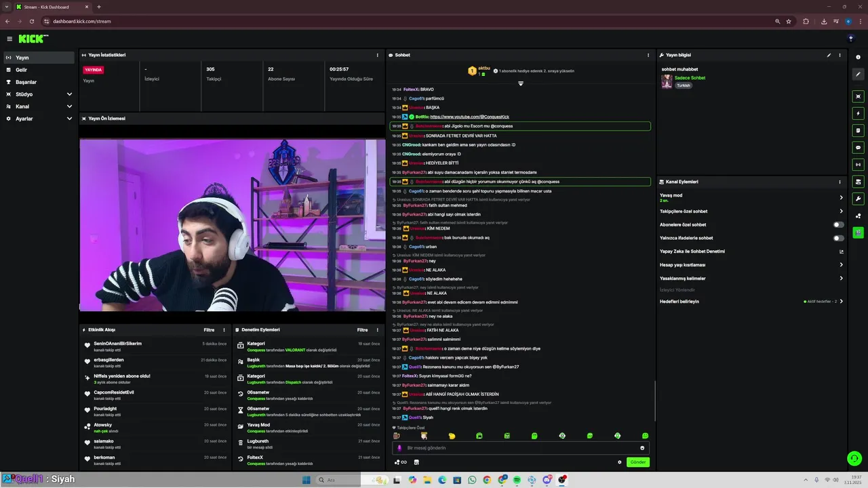868x488 pixels.
Task: Expand the Yavaş mod setting
Action: (751, 198)
